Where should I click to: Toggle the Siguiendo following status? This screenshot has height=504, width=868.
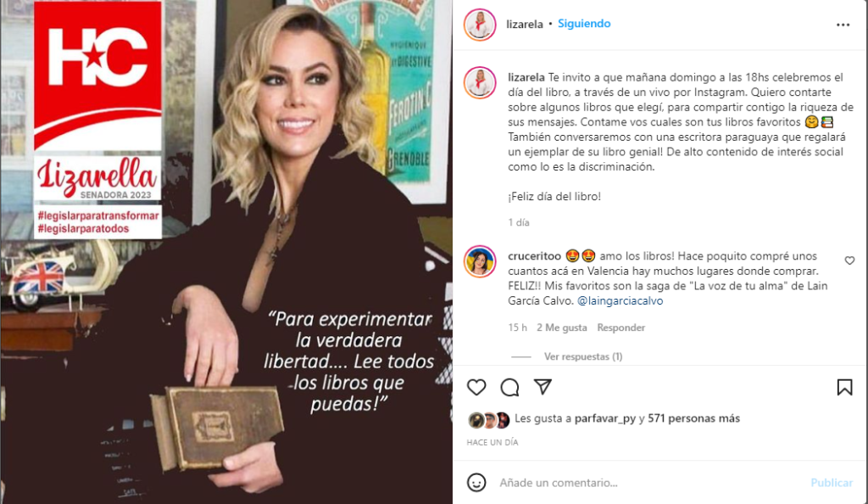click(584, 24)
